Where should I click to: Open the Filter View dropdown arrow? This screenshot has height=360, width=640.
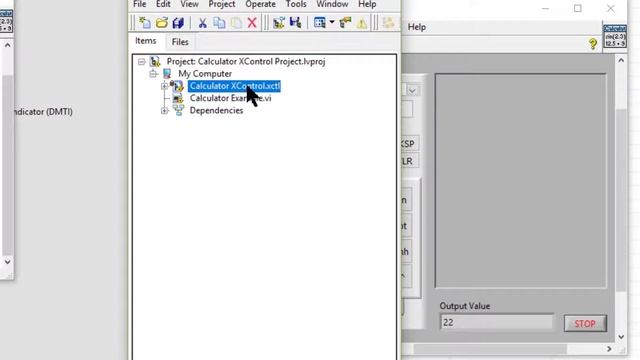332,22
